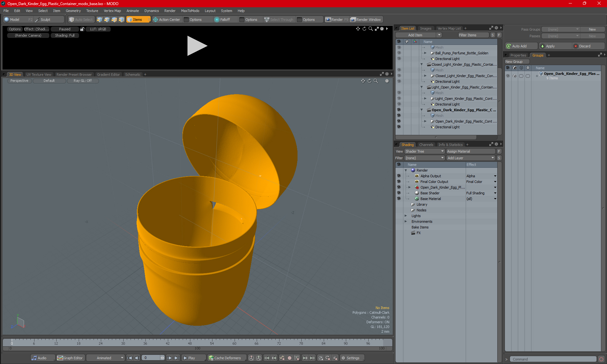Viewport: 607px width, 364px height.
Task: Open the Falloff tool
Action: [x=223, y=20]
